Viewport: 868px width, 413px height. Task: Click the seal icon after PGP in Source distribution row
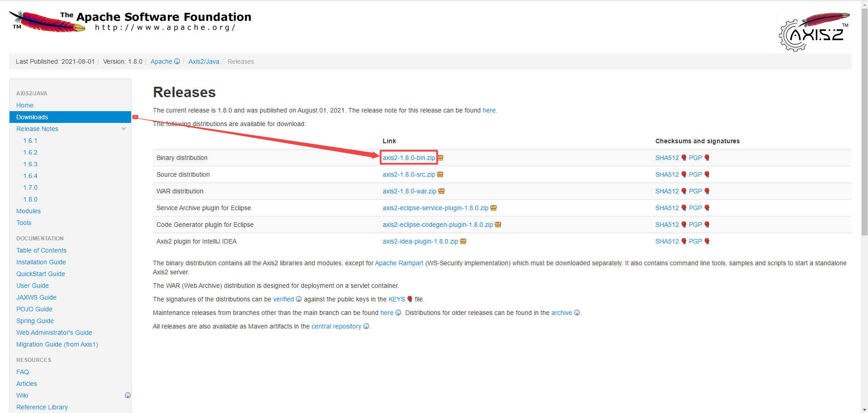707,174
